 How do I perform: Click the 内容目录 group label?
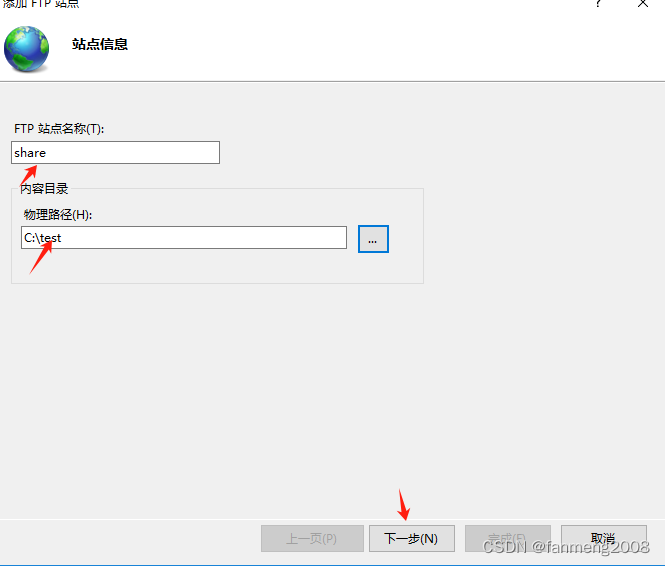pos(44,189)
